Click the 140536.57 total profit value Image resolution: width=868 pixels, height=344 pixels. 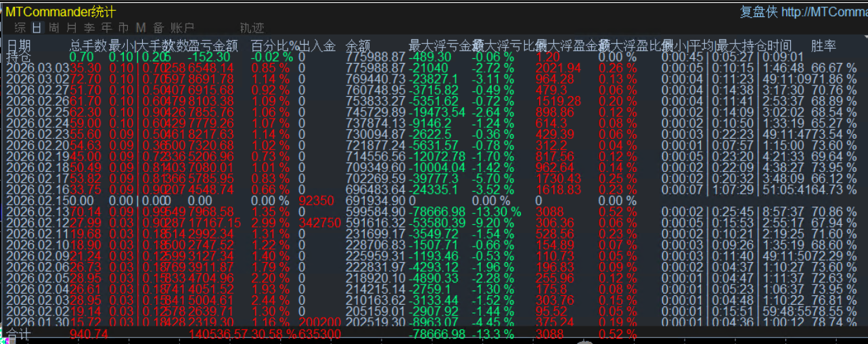pyautogui.click(x=218, y=334)
